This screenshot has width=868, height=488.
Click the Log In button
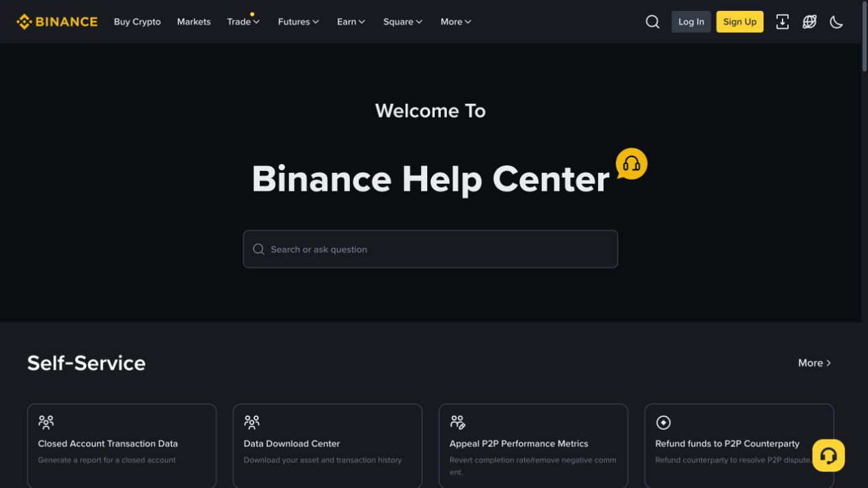click(691, 22)
